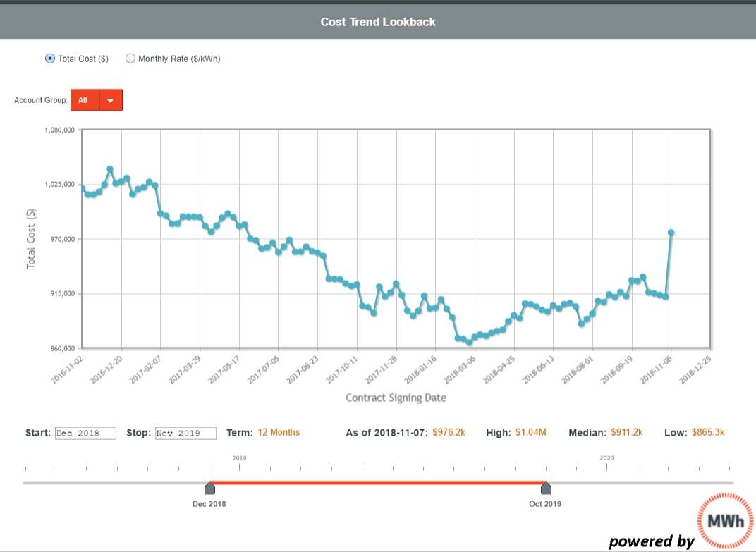The width and height of the screenshot is (756, 552).
Task: Click the All account group button
Action: (84, 100)
